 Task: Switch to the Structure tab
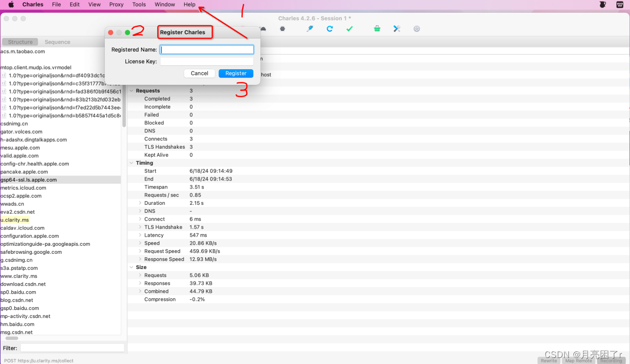pyautogui.click(x=20, y=42)
